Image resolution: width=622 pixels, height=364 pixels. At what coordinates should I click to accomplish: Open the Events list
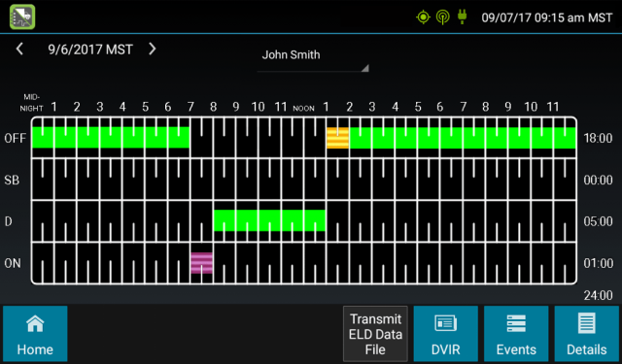tap(516, 334)
